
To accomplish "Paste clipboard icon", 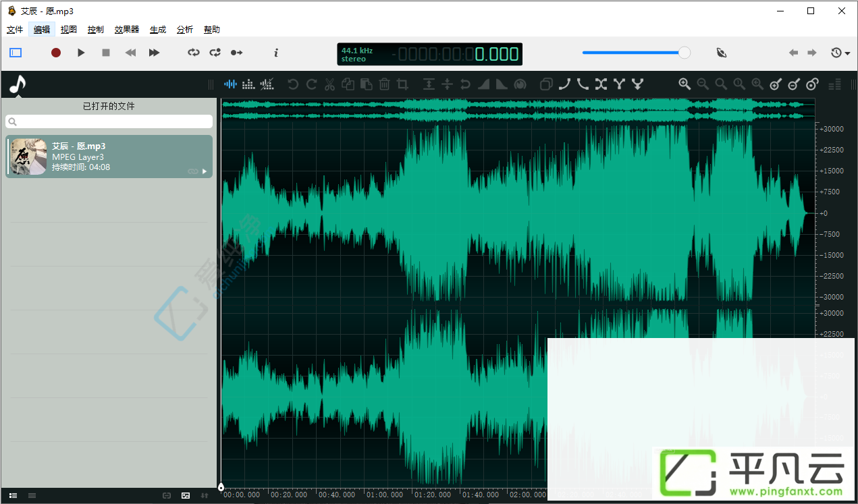I will pyautogui.click(x=366, y=84).
